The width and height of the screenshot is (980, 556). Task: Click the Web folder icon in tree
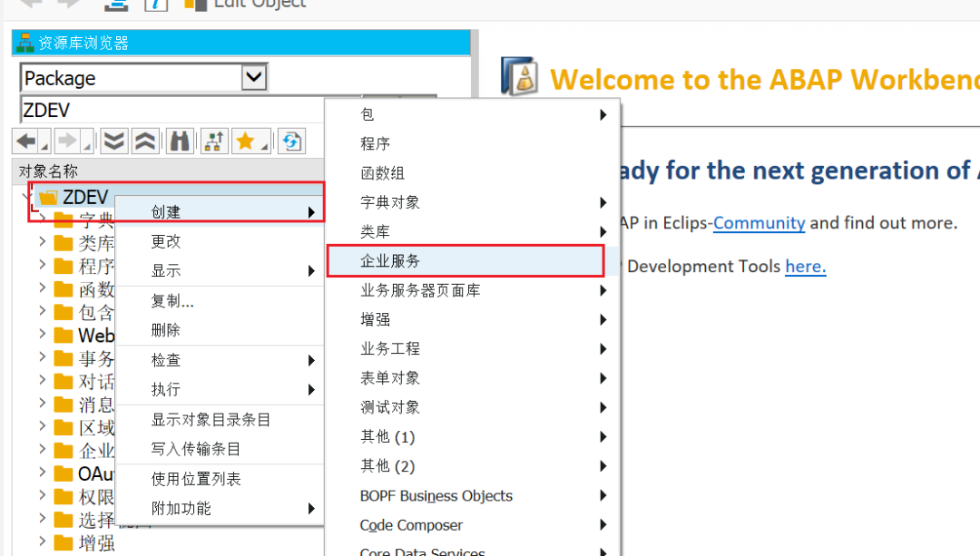coord(64,335)
